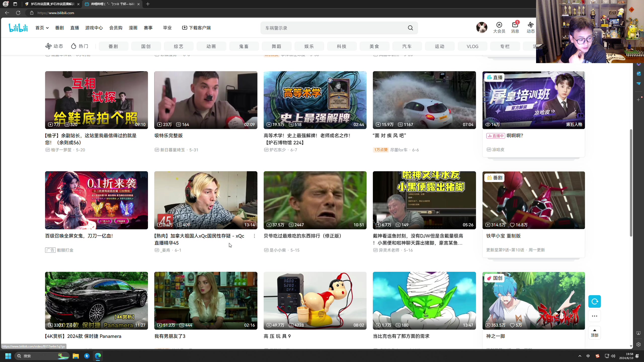Click the Windows Start button
644x362 pixels.
coord(8,356)
